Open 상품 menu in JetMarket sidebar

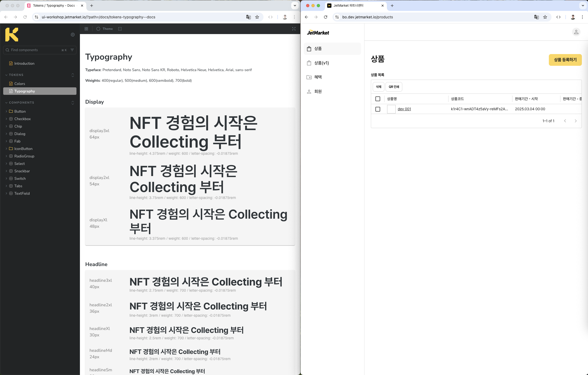pyautogui.click(x=332, y=49)
